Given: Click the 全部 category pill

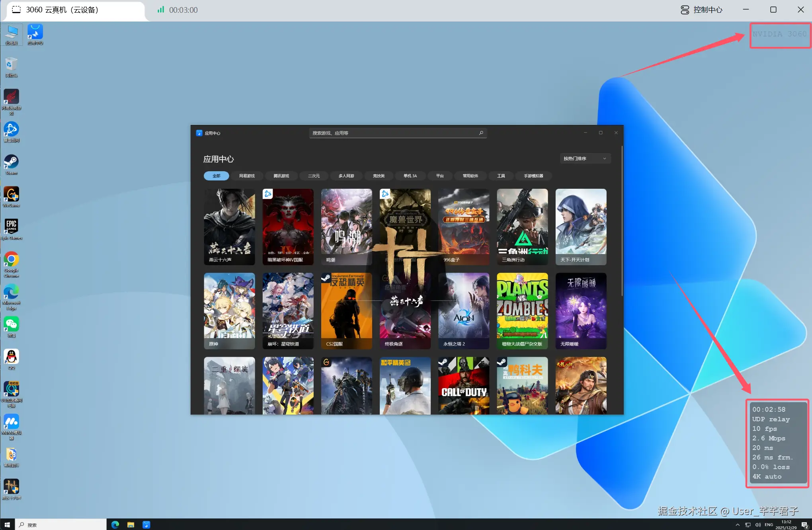Looking at the screenshot, I should point(216,176).
